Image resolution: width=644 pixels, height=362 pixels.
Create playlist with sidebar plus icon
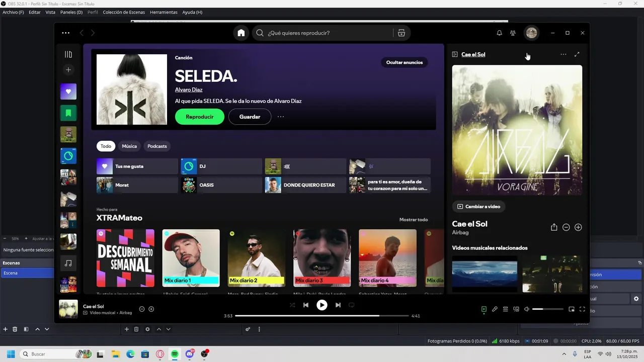pos(68,69)
